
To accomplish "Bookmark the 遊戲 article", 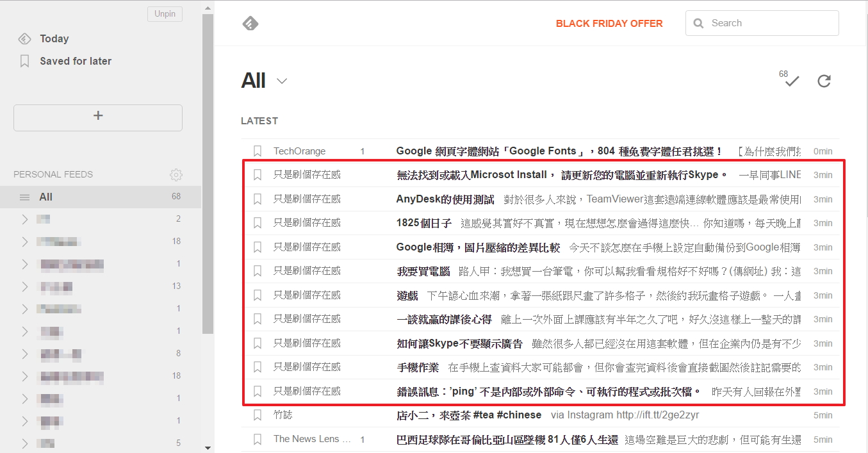I will (x=258, y=295).
